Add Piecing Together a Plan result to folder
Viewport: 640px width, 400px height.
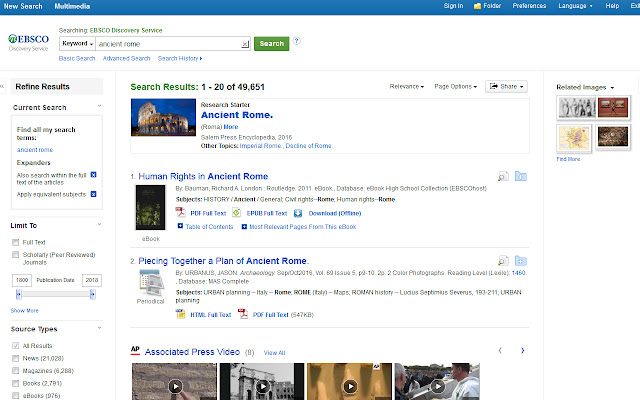pyautogui.click(x=521, y=261)
